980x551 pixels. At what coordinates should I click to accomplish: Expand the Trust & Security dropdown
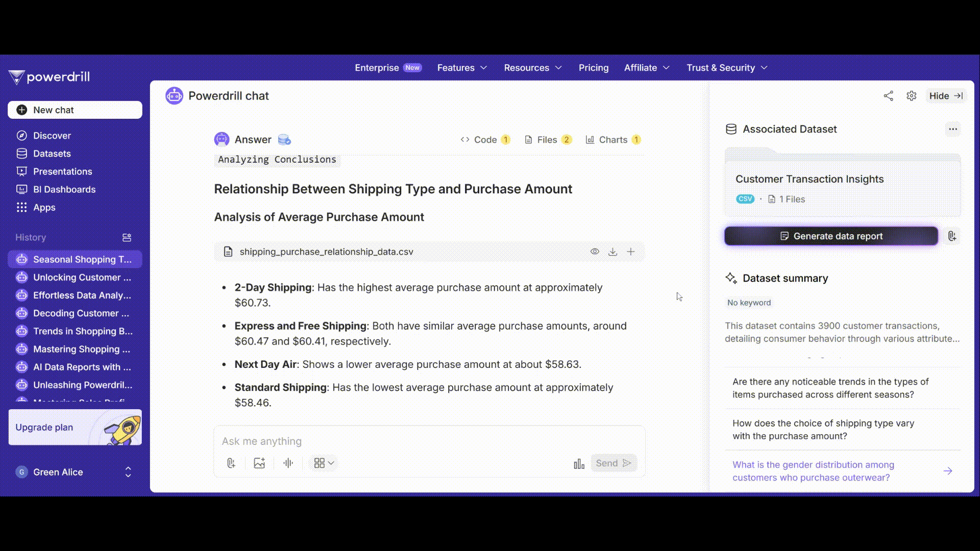pyautogui.click(x=727, y=68)
